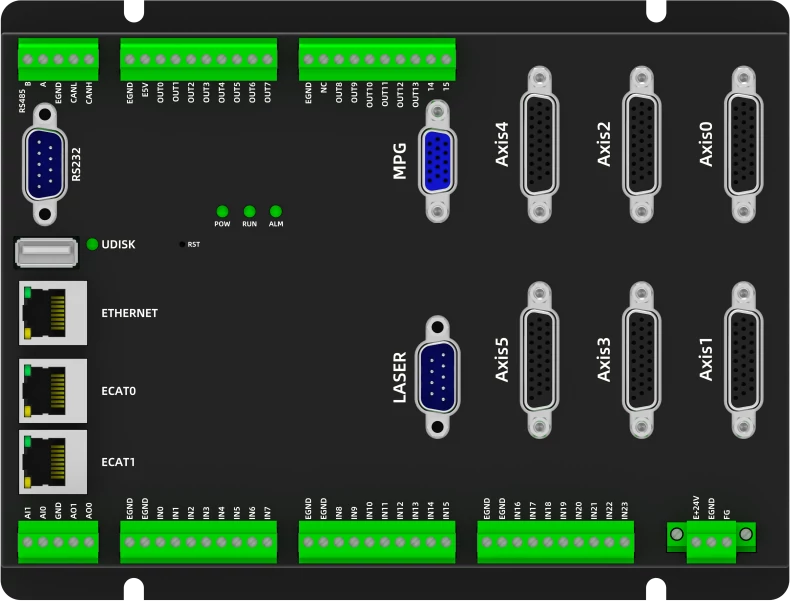Image resolution: width=790 pixels, height=601 pixels.
Task: Click the blue MPG connector
Action: (x=437, y=161)
